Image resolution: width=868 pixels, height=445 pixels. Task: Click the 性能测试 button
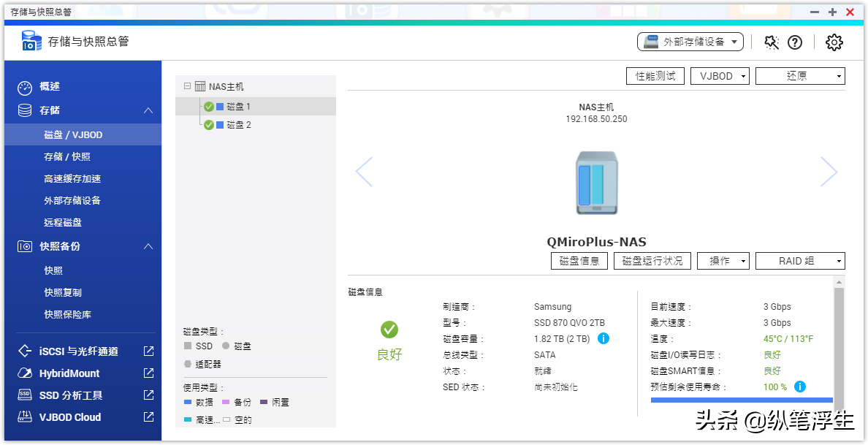(655, 77)
